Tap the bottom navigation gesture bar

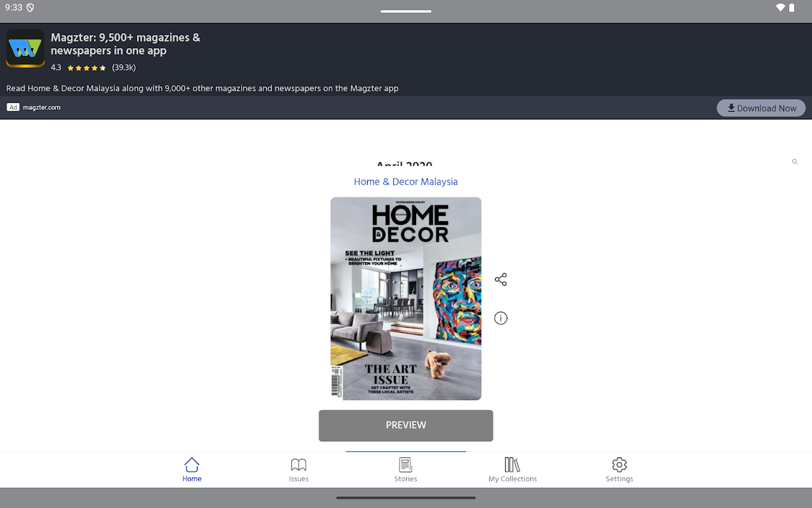pos(406,498)
